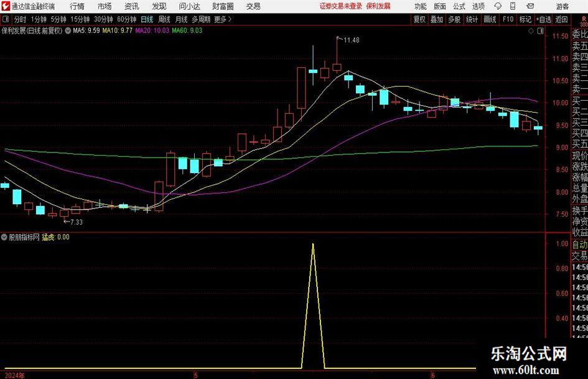Switch to 60分钟 period tab
This screenshot has width=588, height=379.
[127, 19]
